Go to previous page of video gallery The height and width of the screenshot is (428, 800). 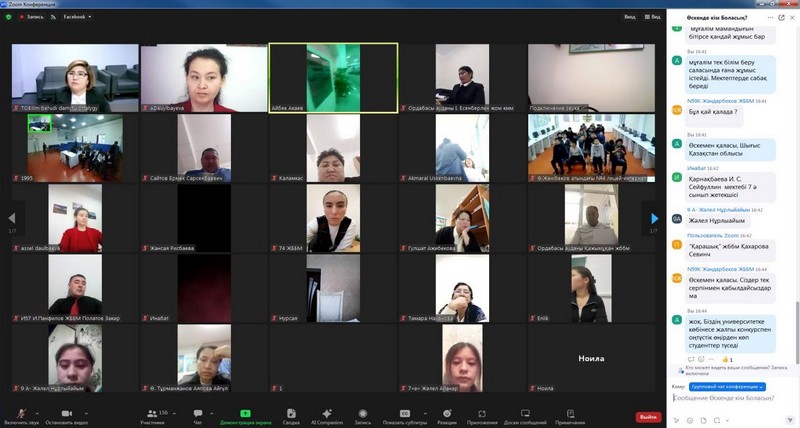click(11, 218)
